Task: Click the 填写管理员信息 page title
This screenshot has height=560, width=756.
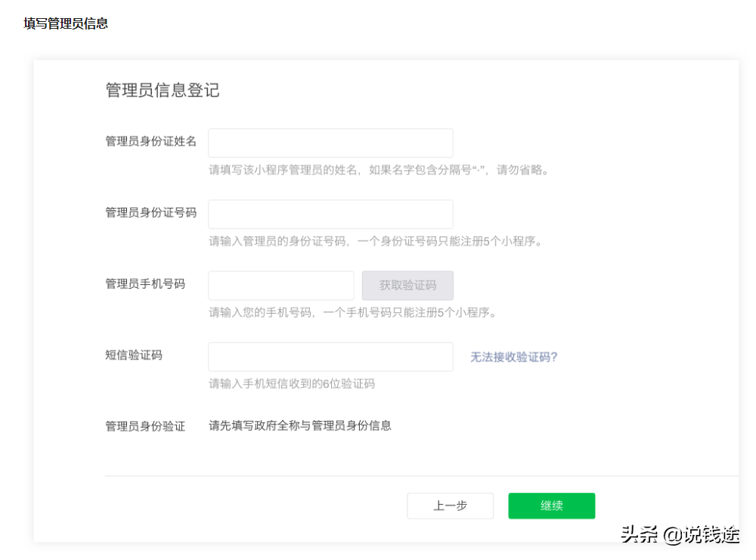Action: click(x=65, y=23)
